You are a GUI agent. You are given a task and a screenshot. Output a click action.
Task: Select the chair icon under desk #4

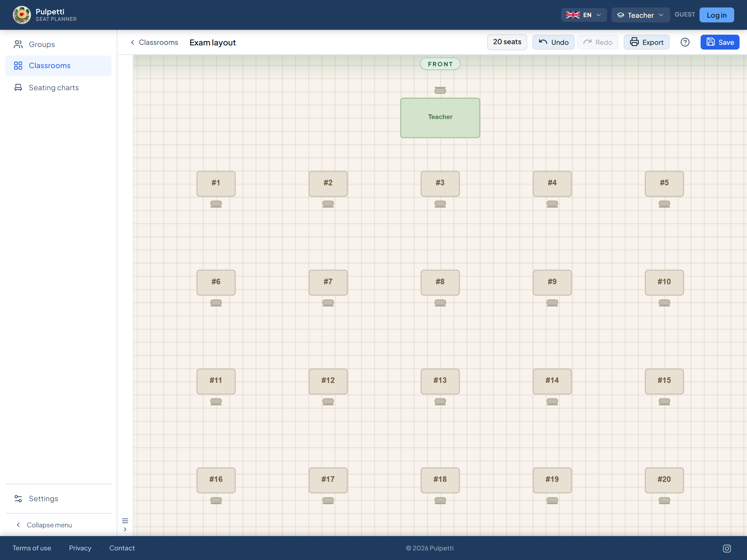click(552, 204)
